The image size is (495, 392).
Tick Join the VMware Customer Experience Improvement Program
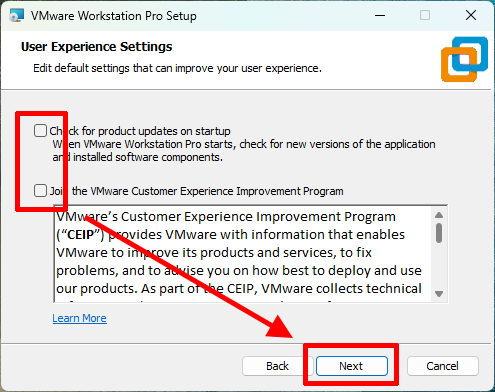coord(40,191)
